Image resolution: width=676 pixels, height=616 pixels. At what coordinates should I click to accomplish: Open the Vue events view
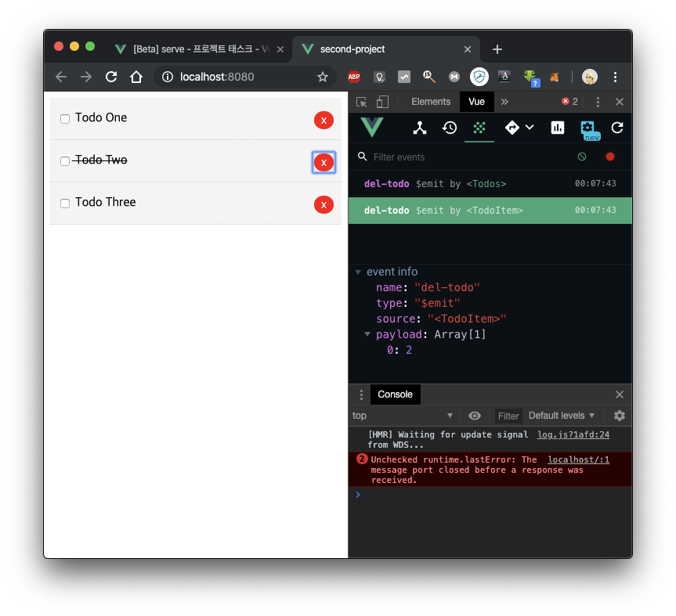(479, 128)
